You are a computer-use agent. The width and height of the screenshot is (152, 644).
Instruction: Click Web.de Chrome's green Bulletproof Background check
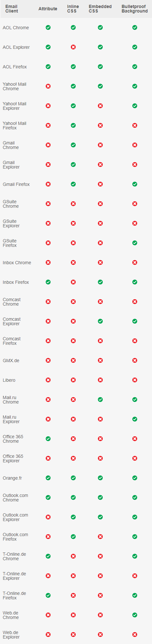pos(135,615)
